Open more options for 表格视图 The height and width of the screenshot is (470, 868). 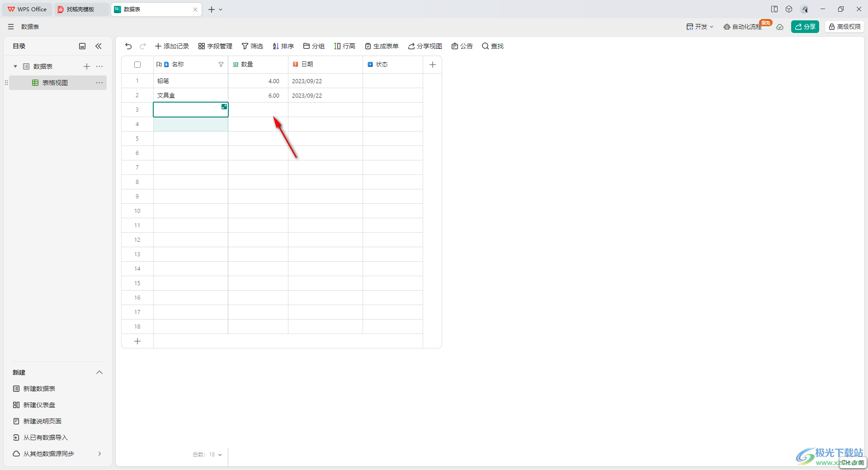[99, 83]
